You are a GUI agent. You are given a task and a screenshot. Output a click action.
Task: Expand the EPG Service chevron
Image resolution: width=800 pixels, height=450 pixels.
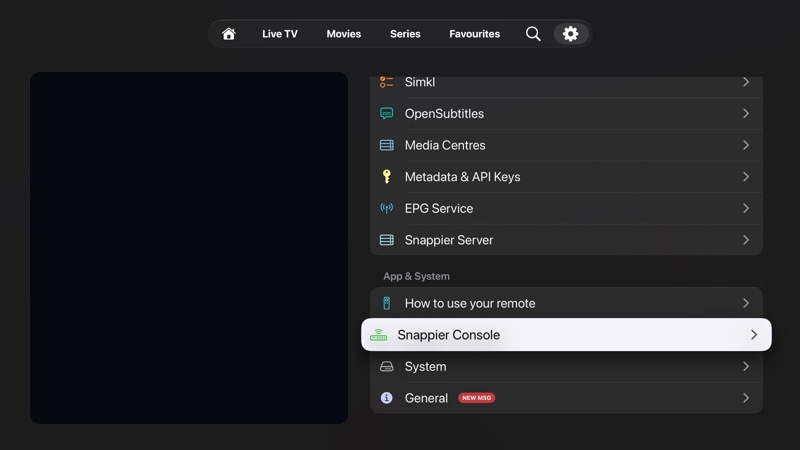(746, 208)
